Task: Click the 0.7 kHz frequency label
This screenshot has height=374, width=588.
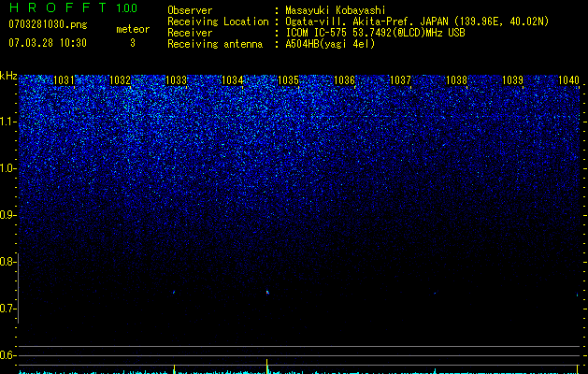Action: point(7,309)
